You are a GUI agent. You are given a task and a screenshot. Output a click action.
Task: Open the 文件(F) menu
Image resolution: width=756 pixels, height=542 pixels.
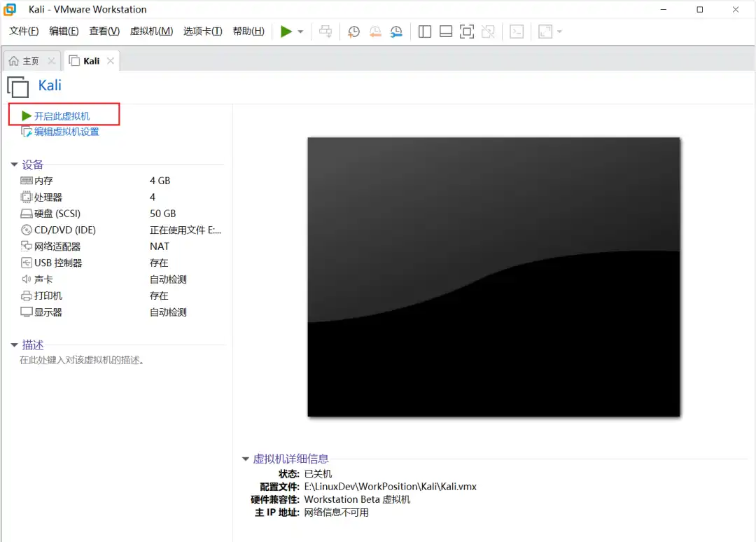(x=24, y=32)
